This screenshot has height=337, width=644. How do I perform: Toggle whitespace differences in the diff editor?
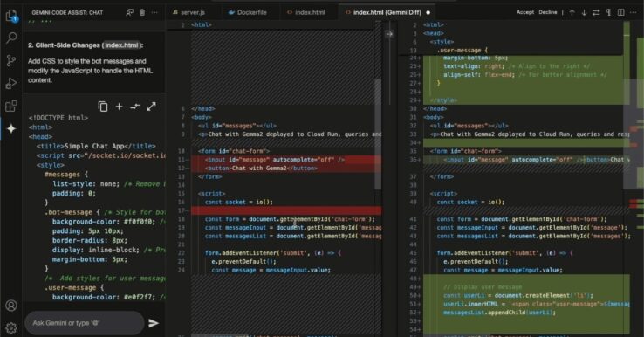(608, 12)
